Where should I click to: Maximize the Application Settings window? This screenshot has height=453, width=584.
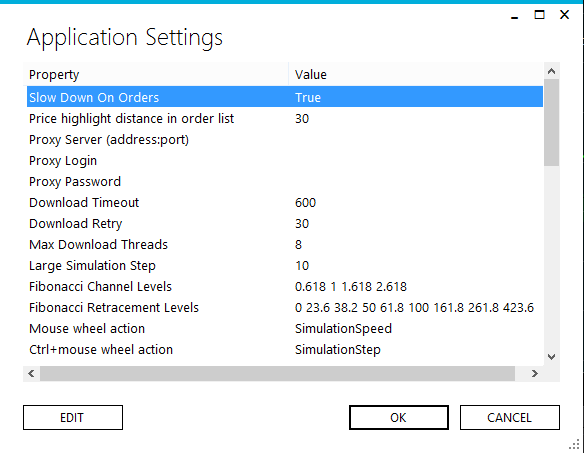tap(539, 15)
